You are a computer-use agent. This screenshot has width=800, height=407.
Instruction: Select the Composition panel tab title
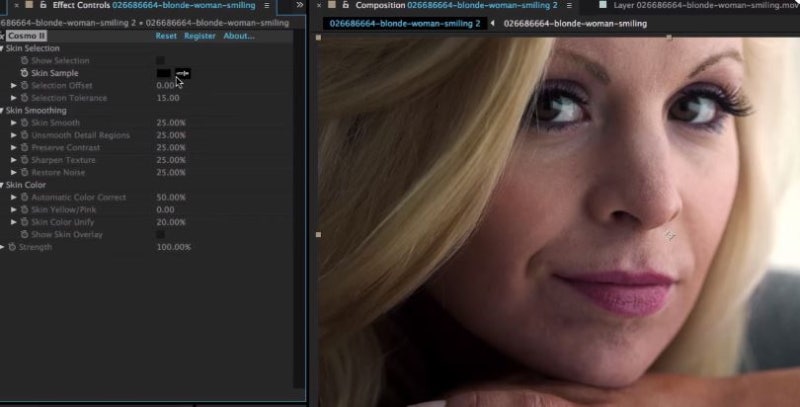[x=456, y=5]
